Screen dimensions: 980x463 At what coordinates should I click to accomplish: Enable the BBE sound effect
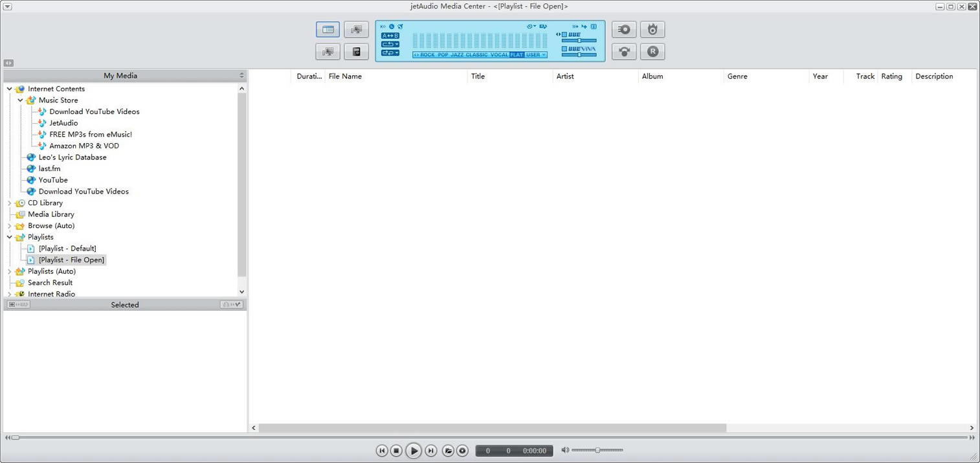click(x=563, y=34)
